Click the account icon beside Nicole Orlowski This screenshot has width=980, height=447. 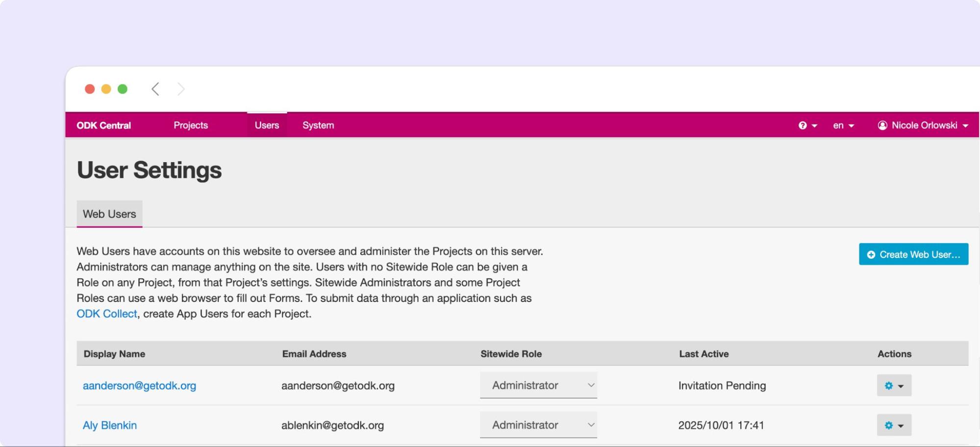click(882, 125)
